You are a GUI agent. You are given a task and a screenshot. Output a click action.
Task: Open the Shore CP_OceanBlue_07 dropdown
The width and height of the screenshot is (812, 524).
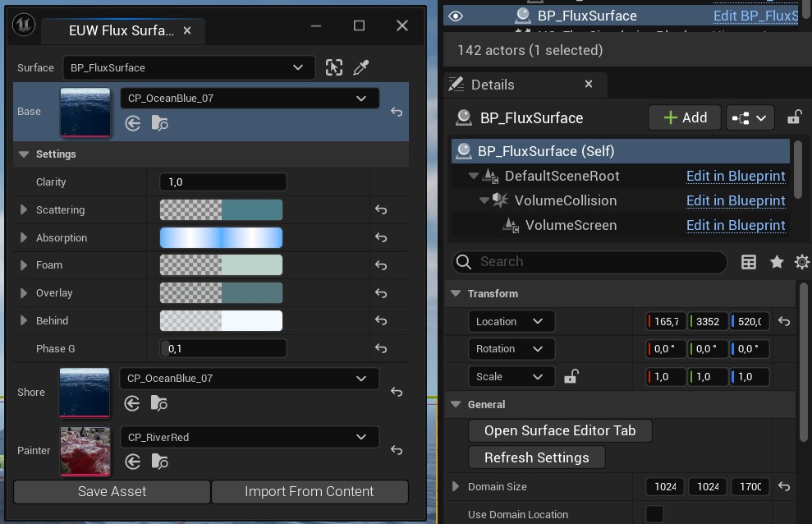click(250, 379)
